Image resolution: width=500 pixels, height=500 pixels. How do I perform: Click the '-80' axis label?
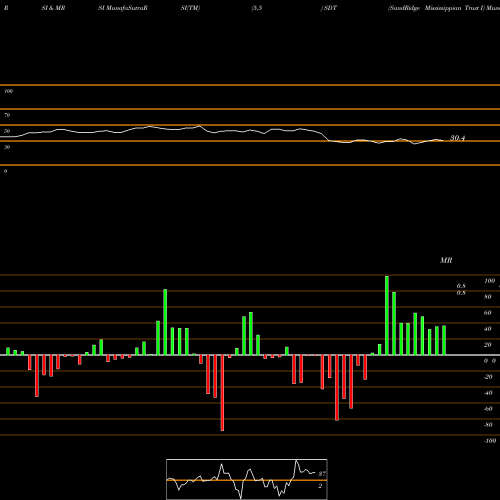coord(488,425)
